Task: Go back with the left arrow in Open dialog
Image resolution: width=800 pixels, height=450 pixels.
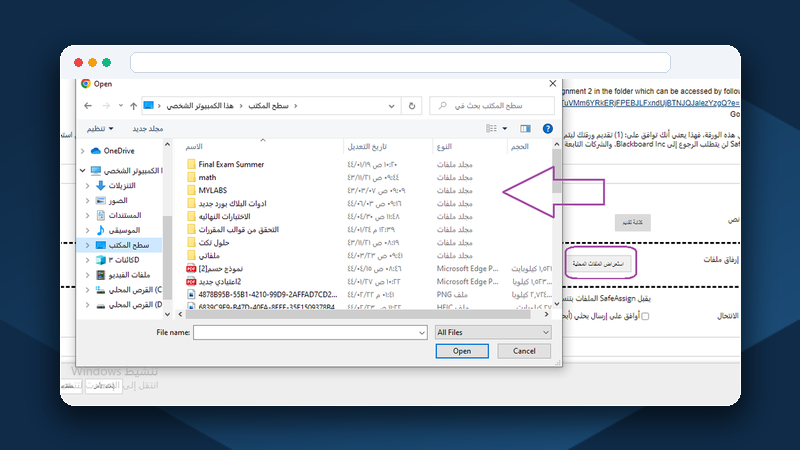Action: [x=88, y=106]
